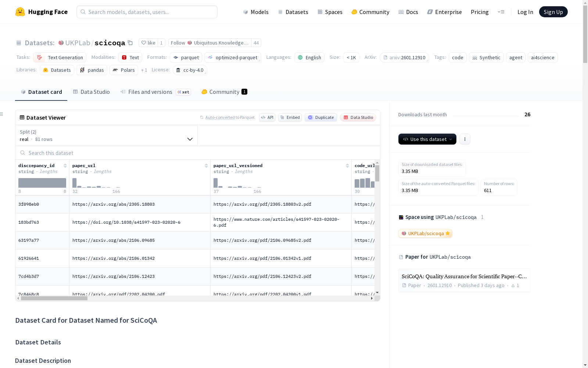
Task: Click the Sign Up button
Action: 553,12
